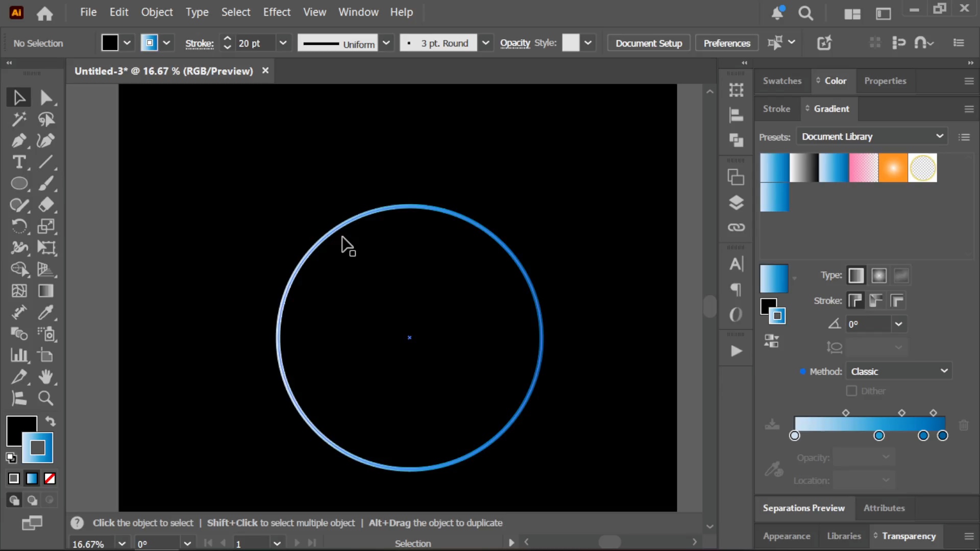Click the Preferences button
980x551 pixels.
click(x=727, y=43)
